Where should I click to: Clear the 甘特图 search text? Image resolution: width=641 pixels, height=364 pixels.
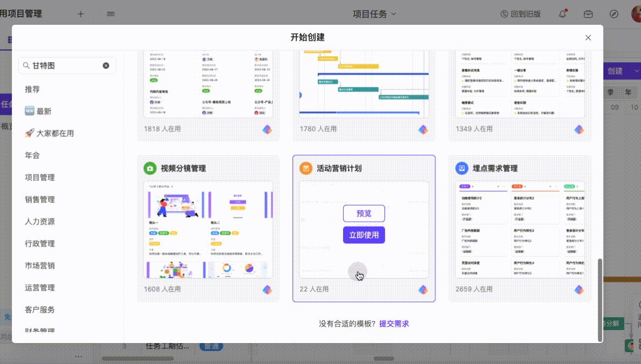pyautogui.click(x=106, y=65)
